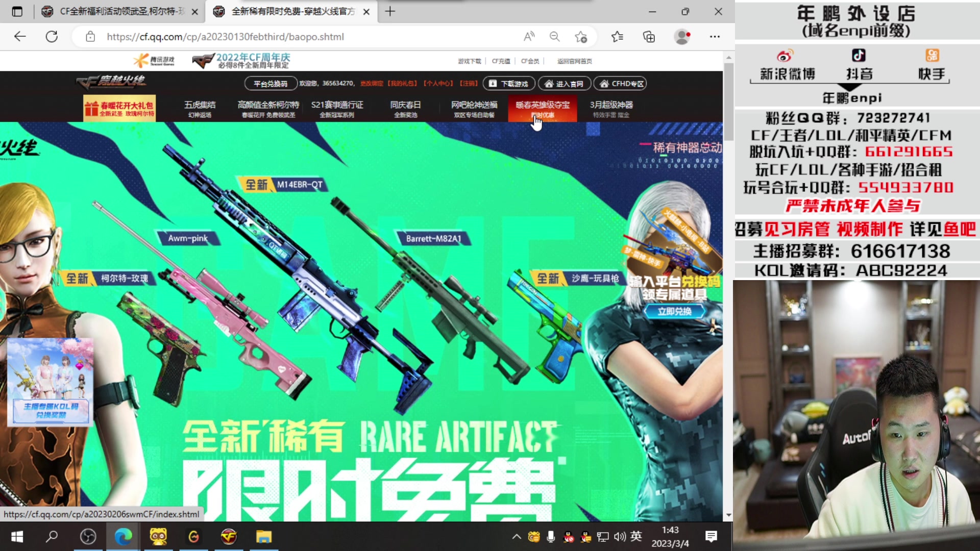980x551 pixels.
Task: Open the Edge profile avatar
Action: 682,37
